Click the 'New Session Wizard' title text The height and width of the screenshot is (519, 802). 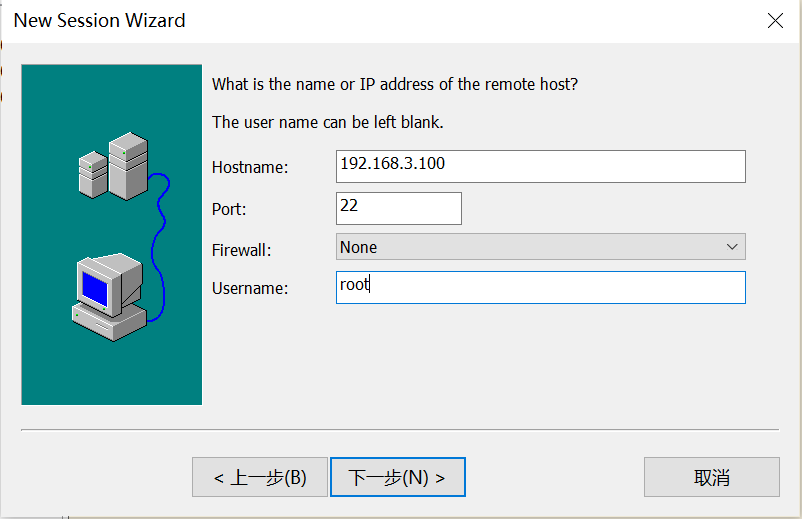point(99,20)
